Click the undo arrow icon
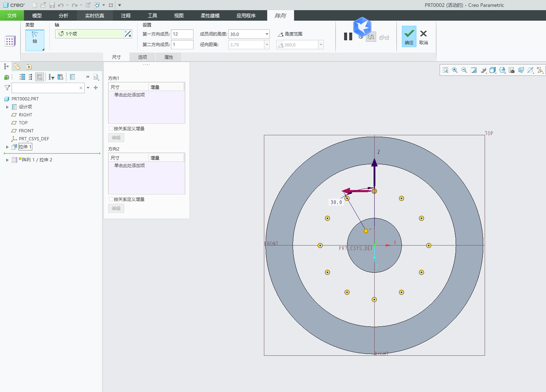This screenshot has width=546, height=392. (61, 5)
